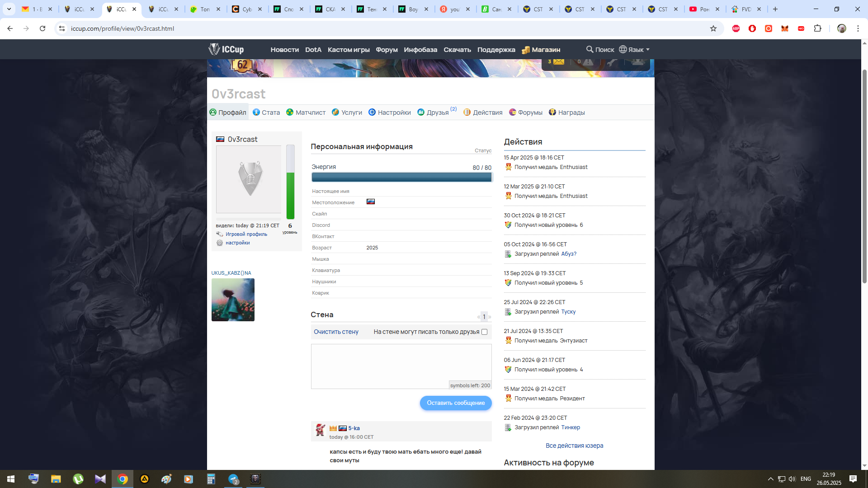The height and width of the screenshot is (488, 868).
Task: Toggle friends-only wall posting checkbox
Action: [484, 332]
